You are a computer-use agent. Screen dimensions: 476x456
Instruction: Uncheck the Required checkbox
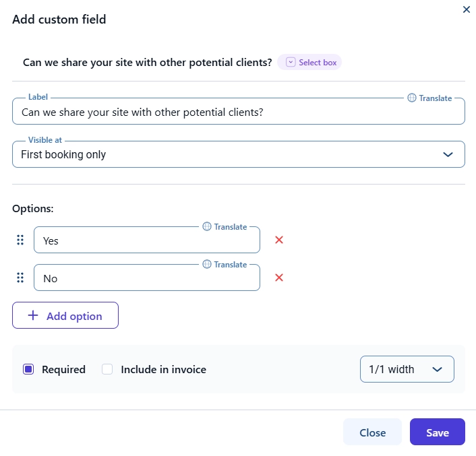click(x=28, y=369)
